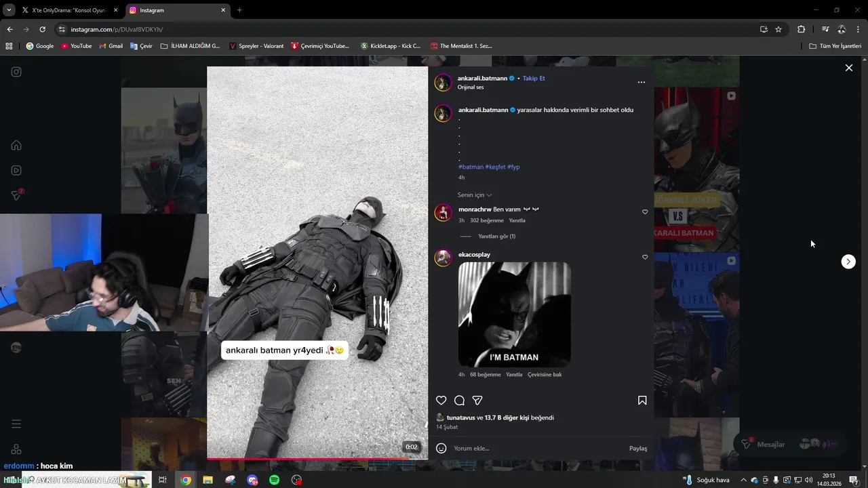View site information icon in address bar
This screenshot has height=488, width=868.
tap(62, 29)
